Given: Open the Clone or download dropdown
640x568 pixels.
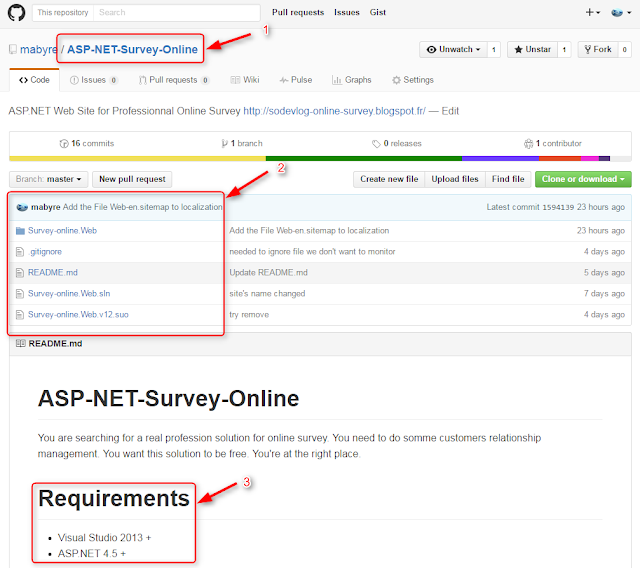Looking at the screenshot, I should [583, 179].
